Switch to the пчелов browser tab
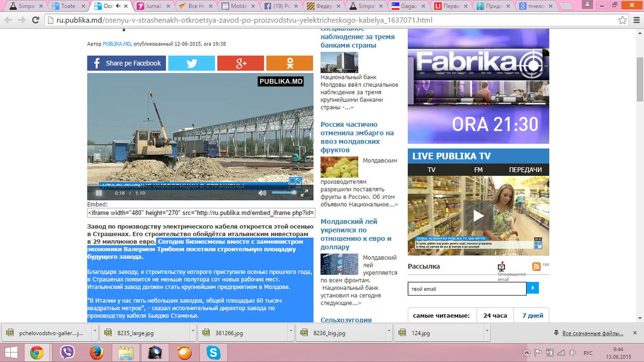This screenshot has width=644, height=362. click(x=536, y=6)
